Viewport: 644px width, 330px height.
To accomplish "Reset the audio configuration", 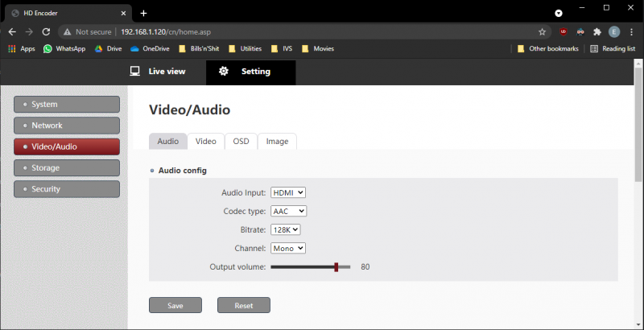I will pos(244,305).
